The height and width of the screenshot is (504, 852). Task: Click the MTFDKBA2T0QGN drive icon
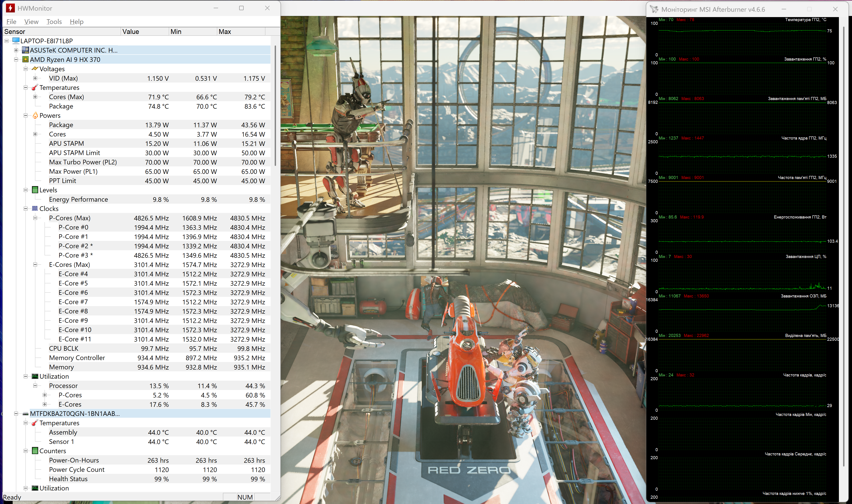click(x=25, y=414)
